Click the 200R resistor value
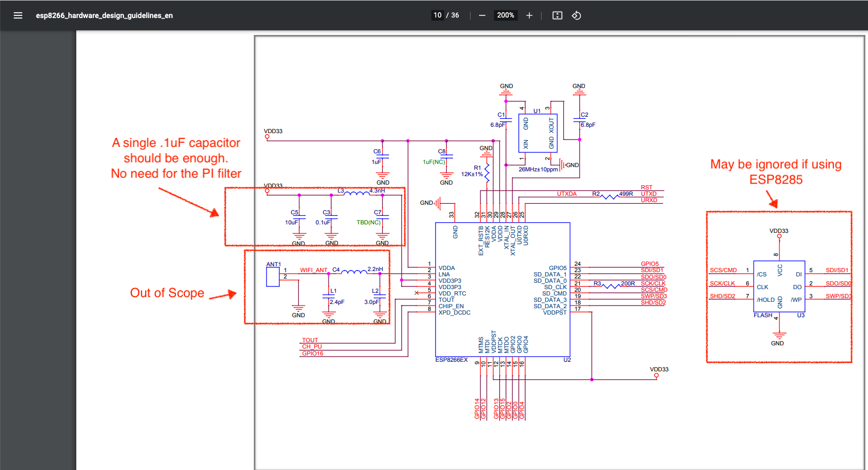 click(x=627, y=283)
